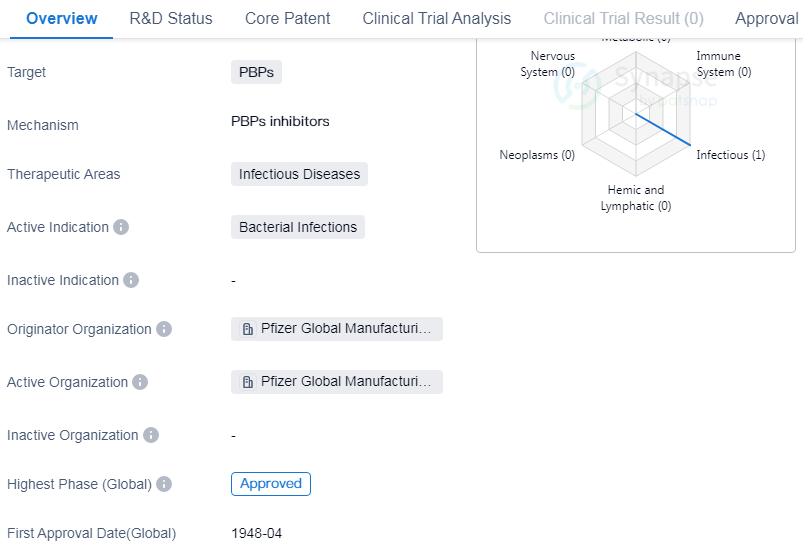This screenshot has width=803, height=541.
Task: Select the Overview tab
Action: [62, 19]
